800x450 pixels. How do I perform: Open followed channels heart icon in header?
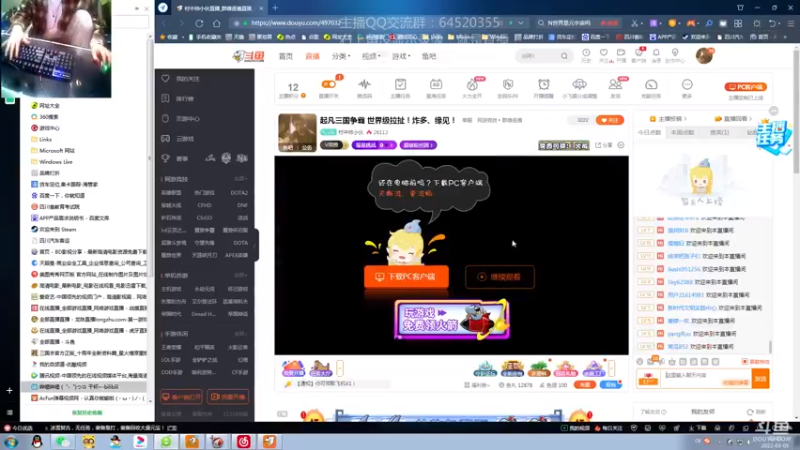click(x=604, y=55)
